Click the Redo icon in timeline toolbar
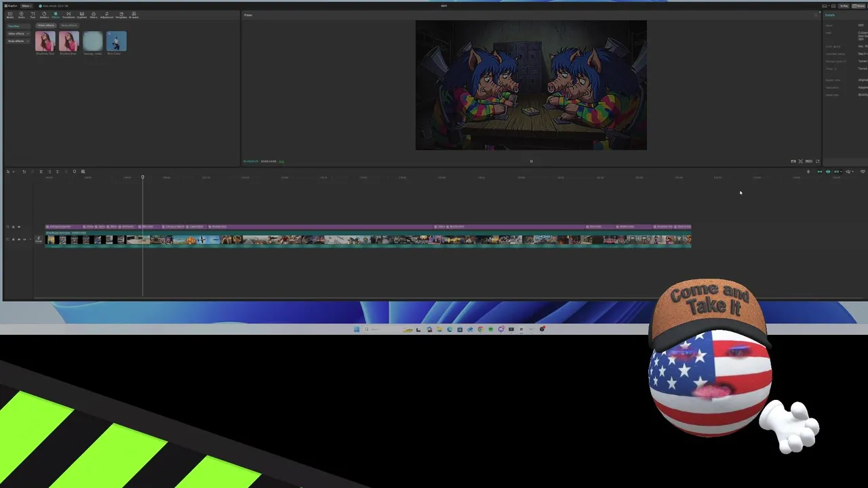Viewport: 868px width, 488px height. point(33,171)
